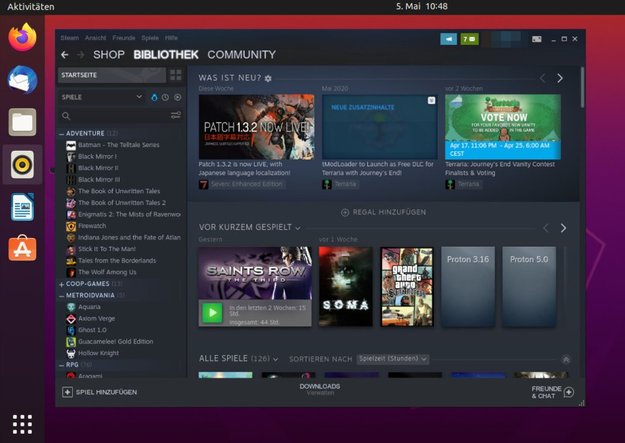Screen dimensions: 625x443
Task: Open the Ansicht menu
Action: (95, 38)
